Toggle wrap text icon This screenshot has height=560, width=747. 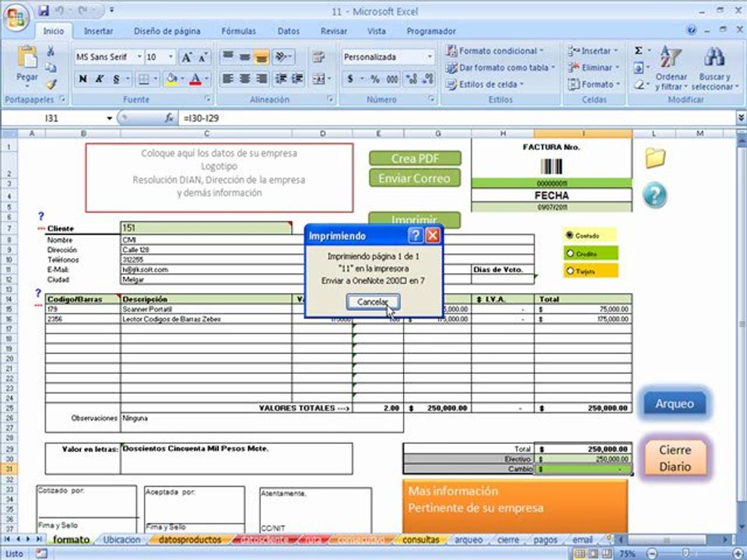[x=318, y=57]
